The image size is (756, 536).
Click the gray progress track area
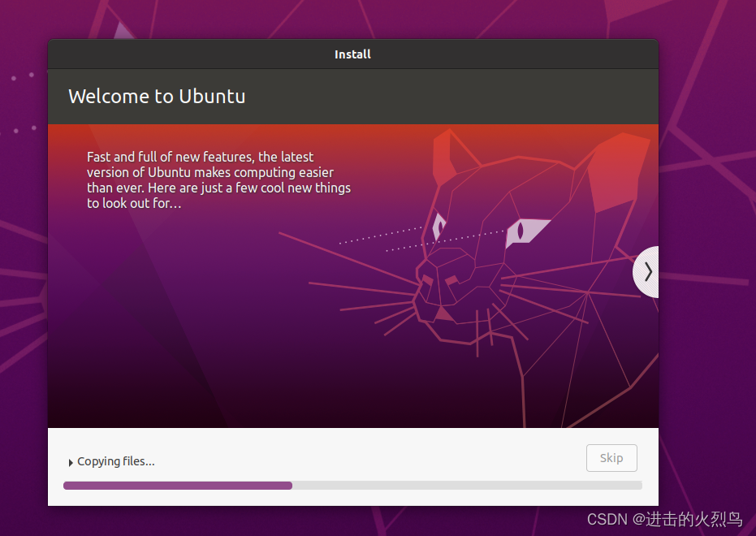487,485
